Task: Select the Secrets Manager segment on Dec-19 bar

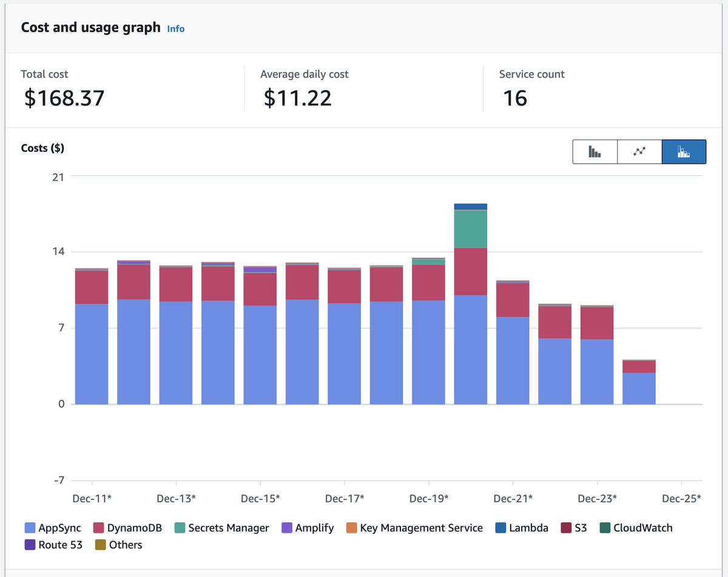Action: (471, 229)
